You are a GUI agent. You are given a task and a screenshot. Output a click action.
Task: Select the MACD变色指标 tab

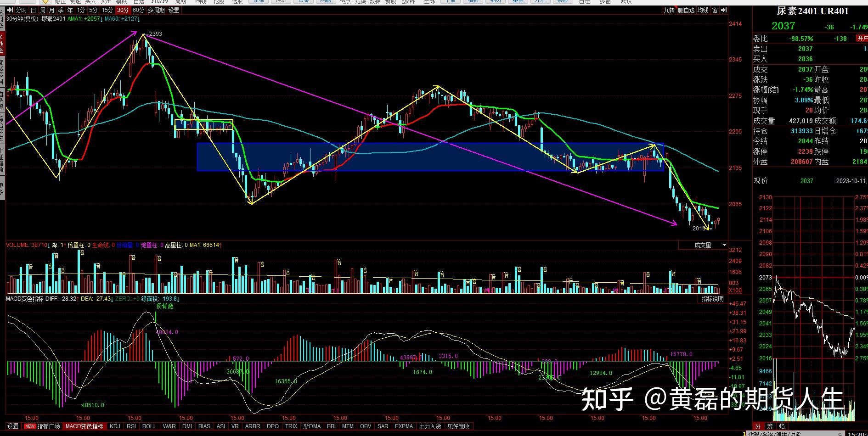tap(84, 426)
